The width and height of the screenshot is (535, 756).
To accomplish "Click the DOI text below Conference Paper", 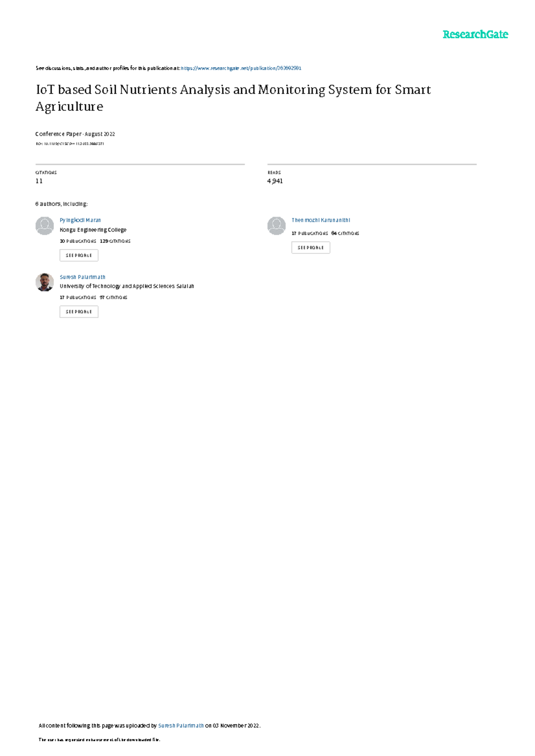I will (70, 144).
